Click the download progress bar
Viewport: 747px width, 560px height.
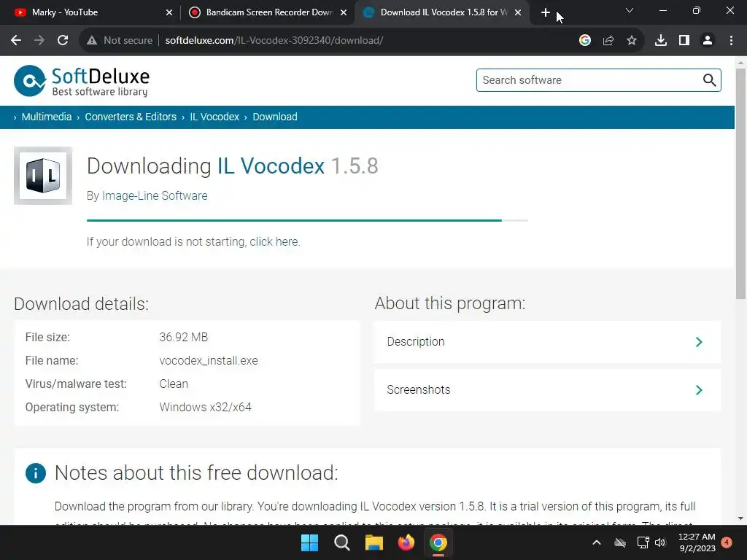[x=307, y=220]
